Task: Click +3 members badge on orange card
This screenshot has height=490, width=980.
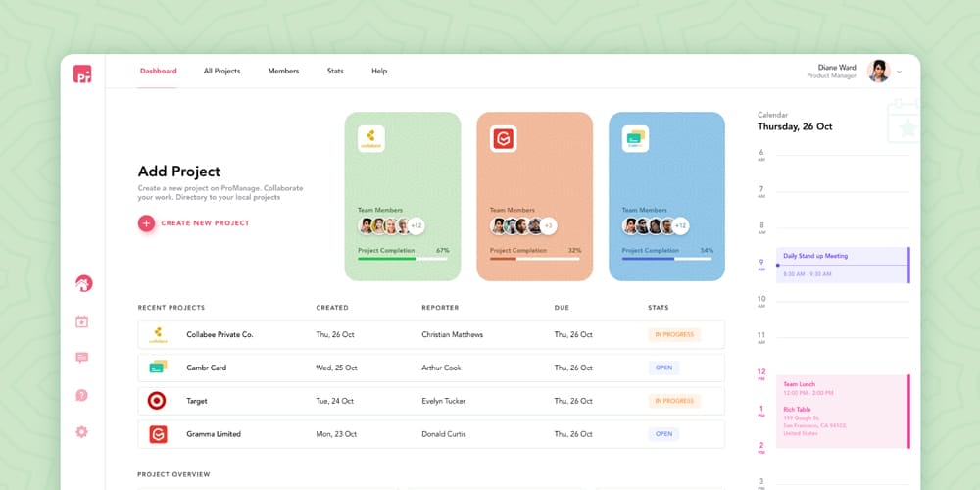Action: [548, 226]
